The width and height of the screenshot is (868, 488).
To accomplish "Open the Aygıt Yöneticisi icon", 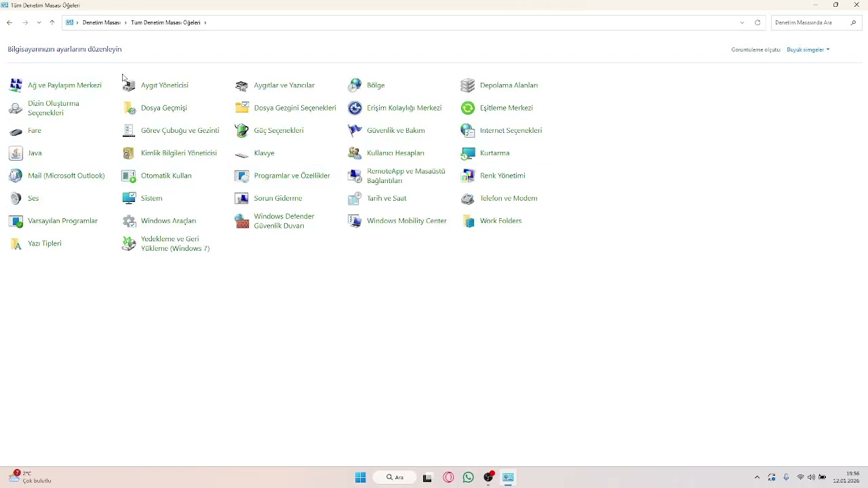I will 129,85.
